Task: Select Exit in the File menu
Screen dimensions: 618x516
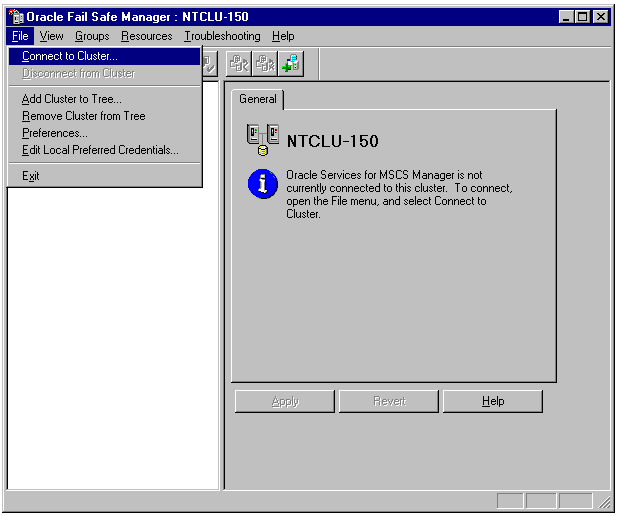Action: [x=104, y=176]
